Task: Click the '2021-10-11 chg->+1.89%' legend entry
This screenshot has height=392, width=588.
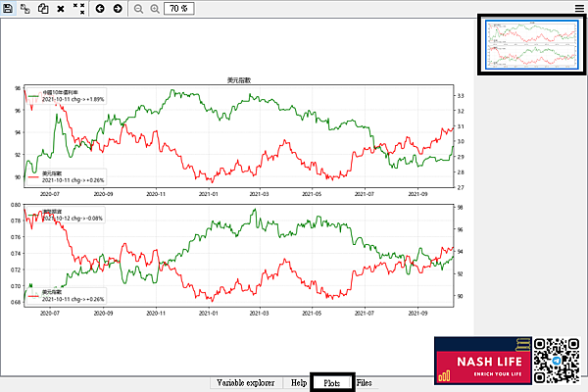Action: pyautogui.click(x=73, y=99)
